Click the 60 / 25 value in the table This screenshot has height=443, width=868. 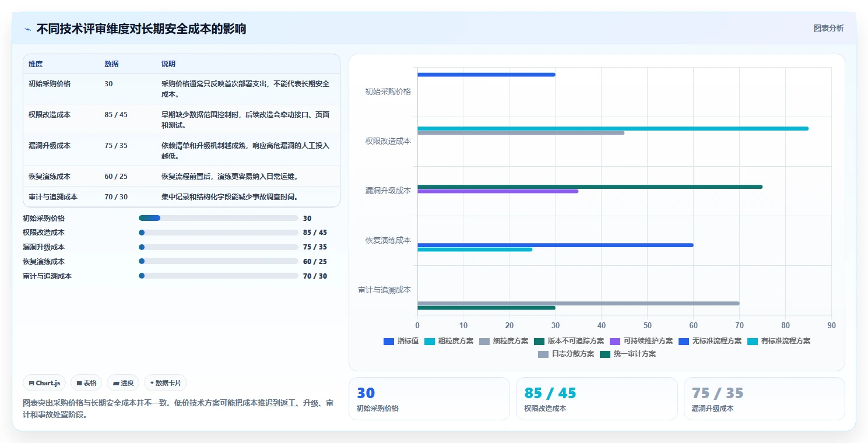[x=116, y=176]
